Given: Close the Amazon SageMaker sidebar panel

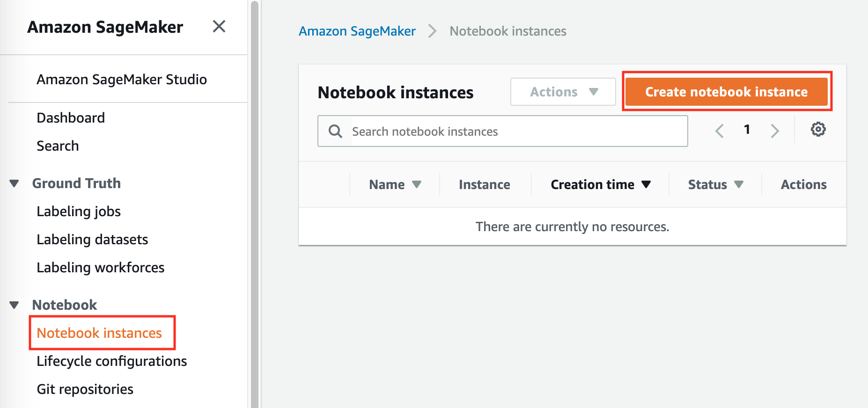Looking at the screenshot, I should 219,27.
